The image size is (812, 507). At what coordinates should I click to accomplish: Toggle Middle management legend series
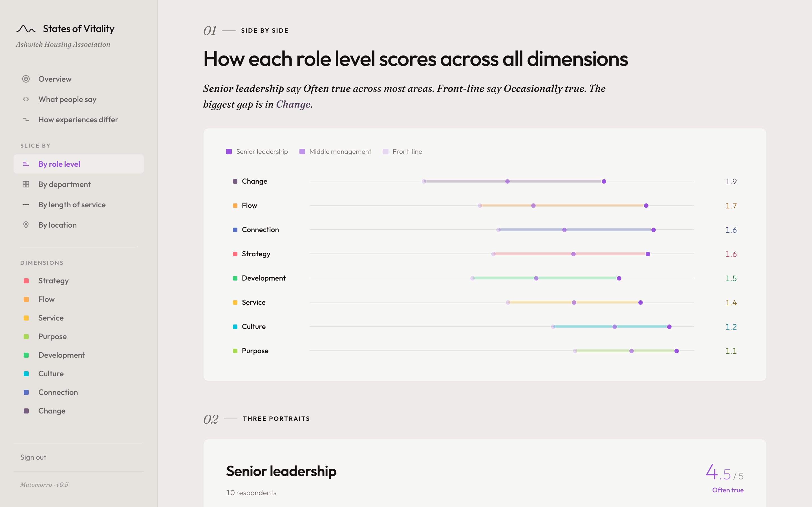[335, 152]
